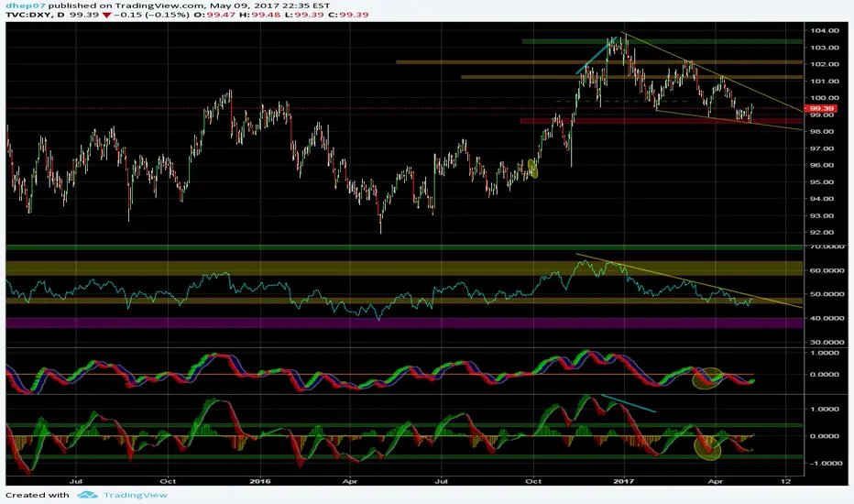
Task: Click the 95.00 price axis label
Action: click(x=822, y=182)
